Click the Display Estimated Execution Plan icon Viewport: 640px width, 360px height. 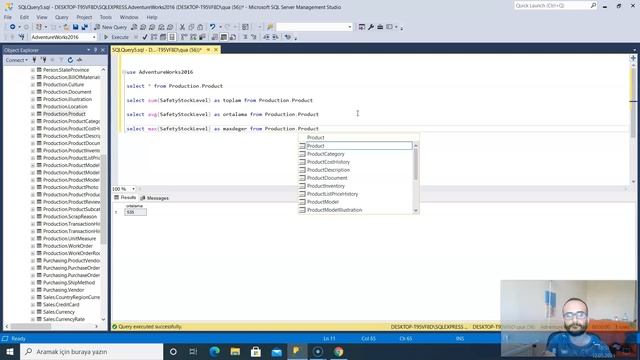pyautogui.click(x=154, y=37)
